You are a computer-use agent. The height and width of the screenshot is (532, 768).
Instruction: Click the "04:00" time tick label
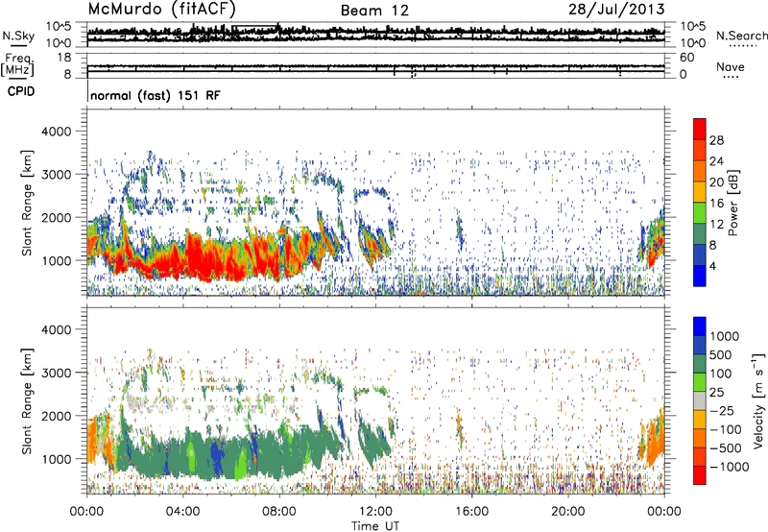[x=182, y=512]
